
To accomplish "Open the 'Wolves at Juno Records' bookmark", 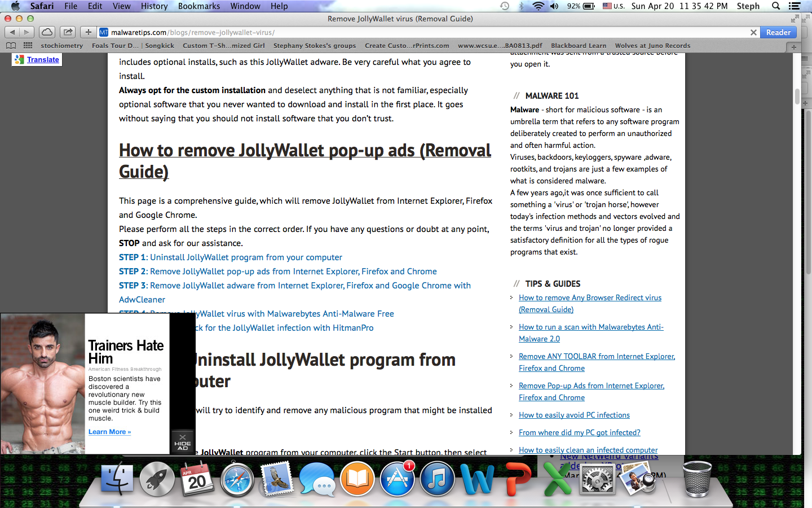I will [x=652, y=46].
